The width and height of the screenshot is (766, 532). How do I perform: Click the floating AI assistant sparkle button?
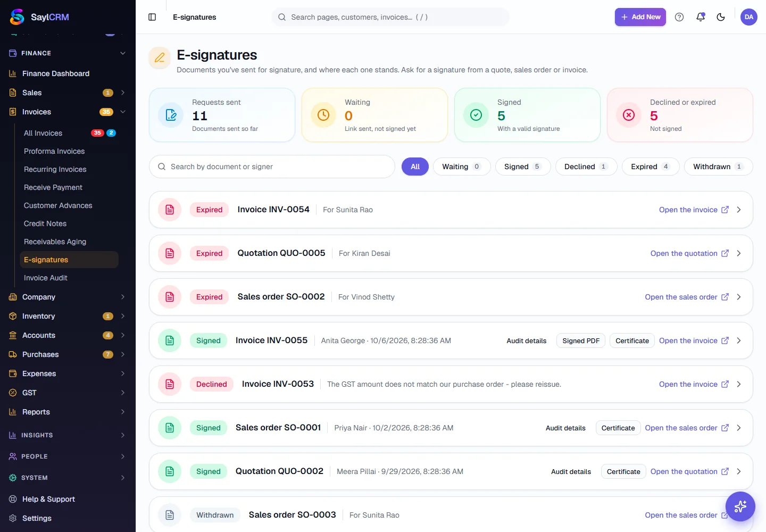point(740,506)
